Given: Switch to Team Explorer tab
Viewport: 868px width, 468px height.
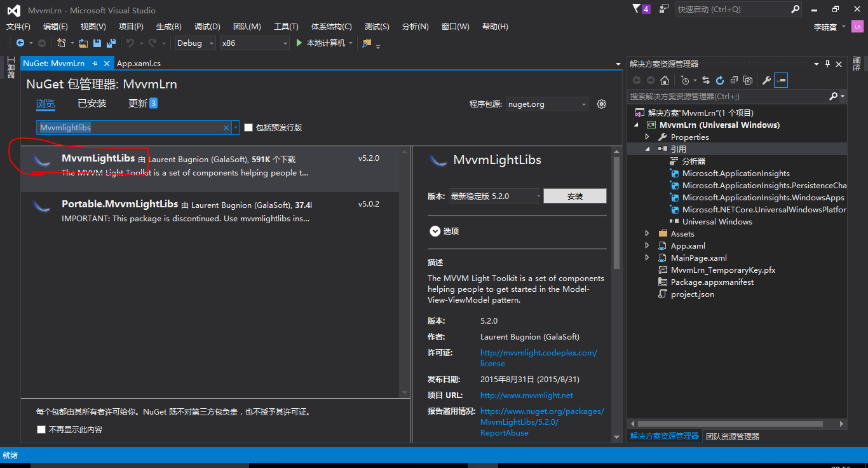Looking at the screenshot, I should tap(732, 436).
